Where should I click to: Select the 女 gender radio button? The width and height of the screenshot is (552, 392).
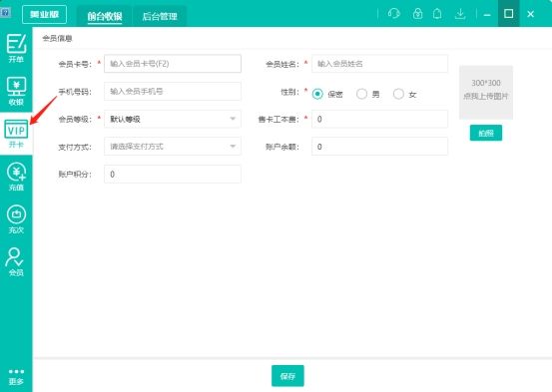click(x=398, y=94)
